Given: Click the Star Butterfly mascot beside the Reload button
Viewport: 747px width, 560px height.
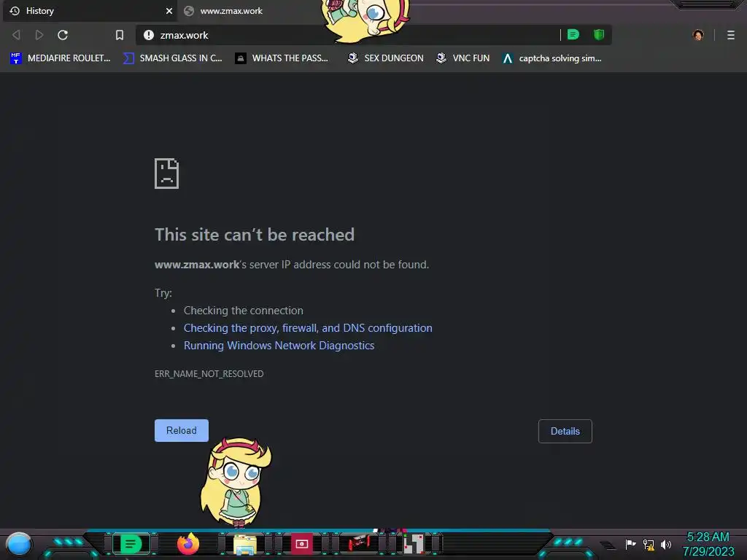Looking at the screenshot, I should (236, 482).
